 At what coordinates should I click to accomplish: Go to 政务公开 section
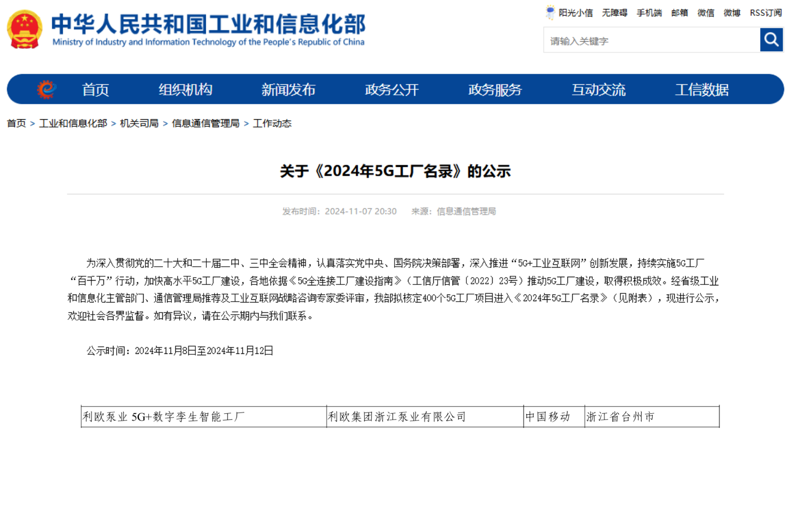pos(392,90)
